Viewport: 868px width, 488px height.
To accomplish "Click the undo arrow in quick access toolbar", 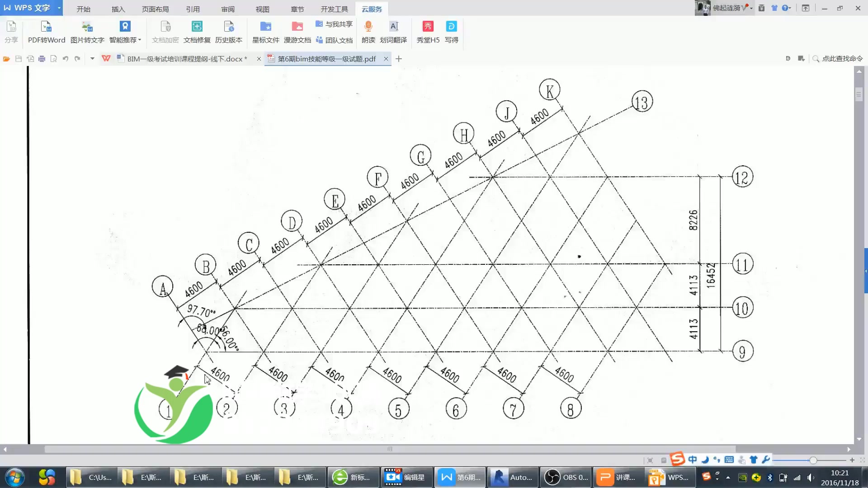I will 66,59.
